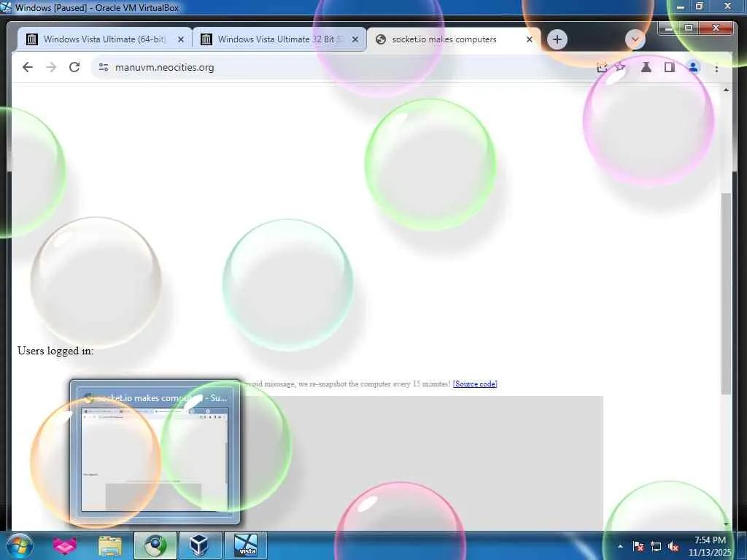The image size is (747, 560).
Task: Launch the pink fox taskbar icon
Action: (64, 545)
